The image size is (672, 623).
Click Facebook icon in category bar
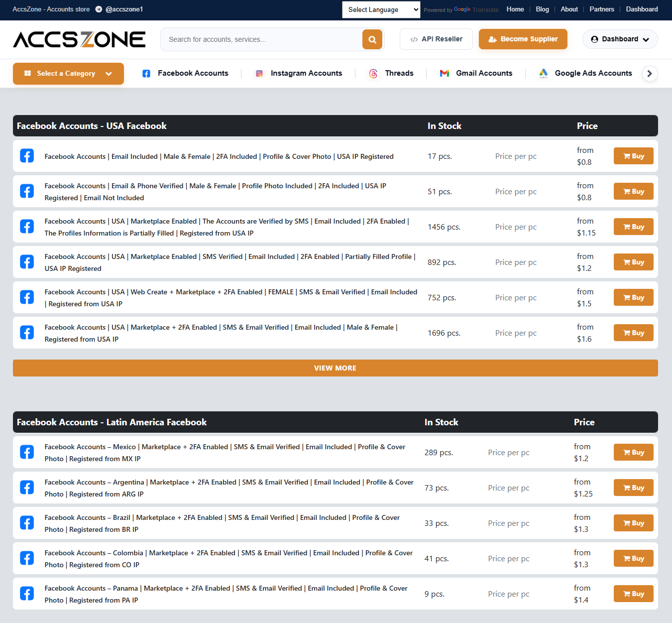click(146, 74)
